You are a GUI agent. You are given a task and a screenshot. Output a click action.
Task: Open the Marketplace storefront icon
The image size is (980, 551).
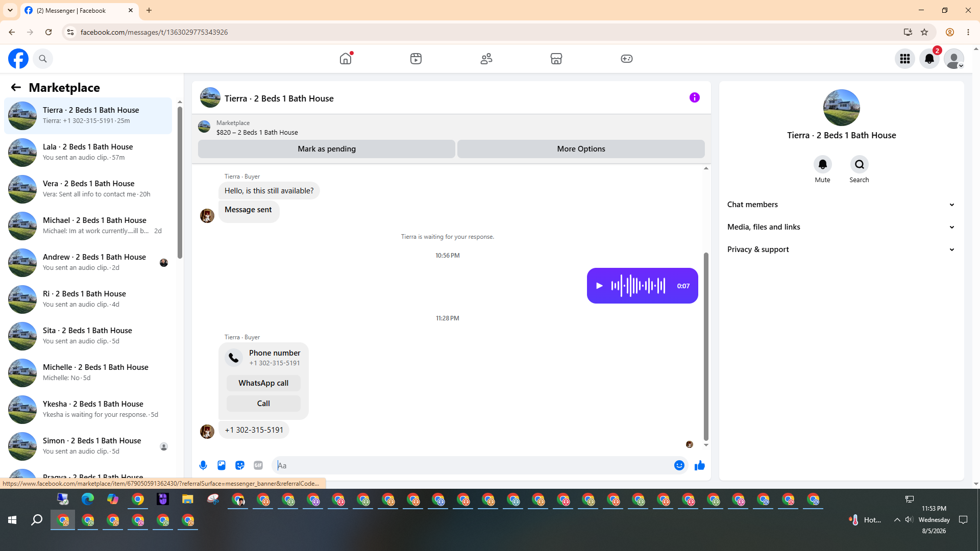coord(556,59)
